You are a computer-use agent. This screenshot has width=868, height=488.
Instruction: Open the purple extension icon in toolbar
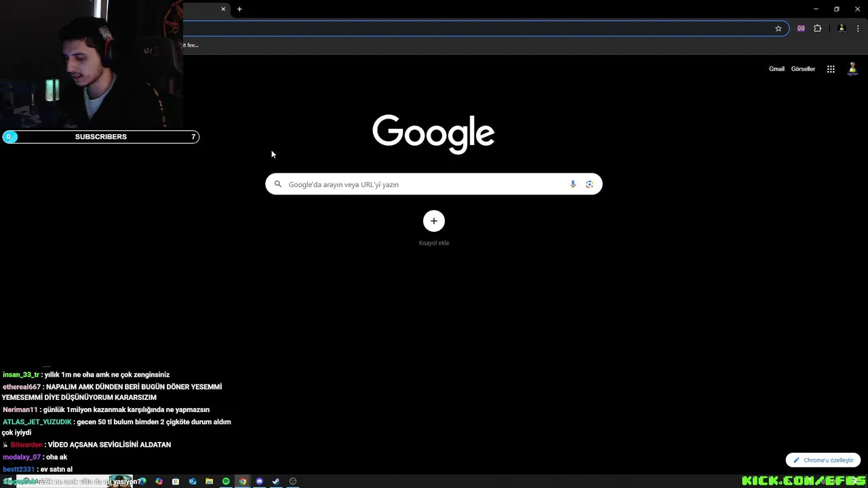pyautogui.click(x=801, y=28)
